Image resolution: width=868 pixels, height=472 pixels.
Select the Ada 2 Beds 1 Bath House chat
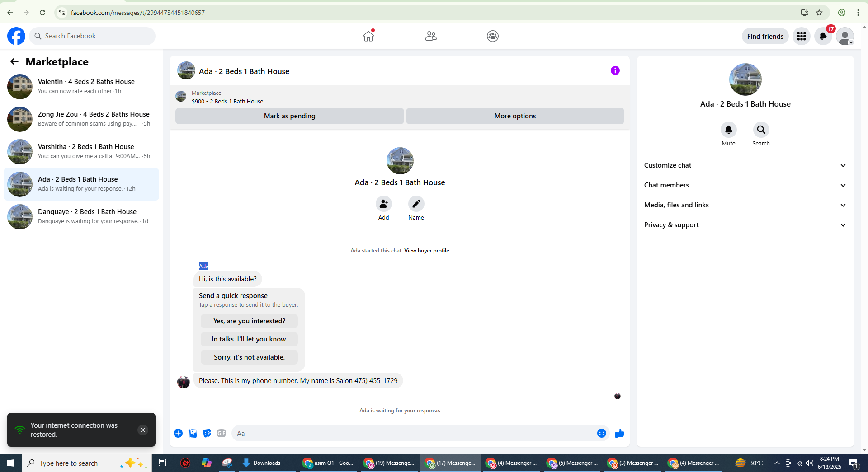(81, 184)
